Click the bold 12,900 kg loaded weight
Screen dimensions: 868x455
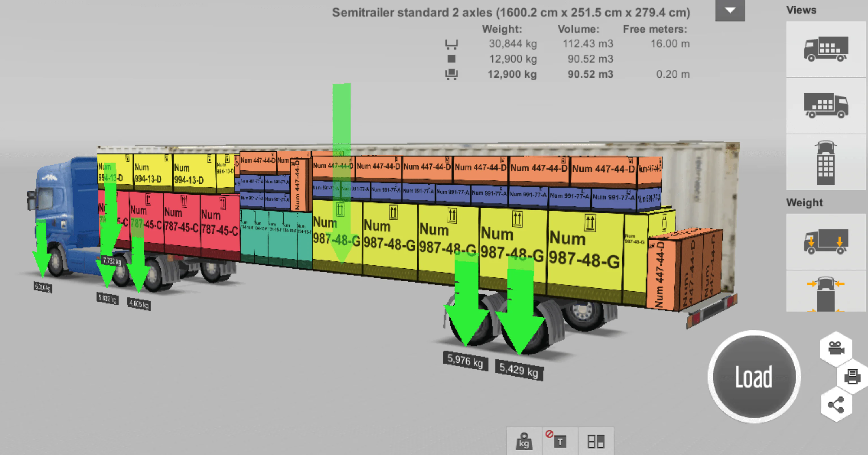pyautogui.click(x=512, y=74)
